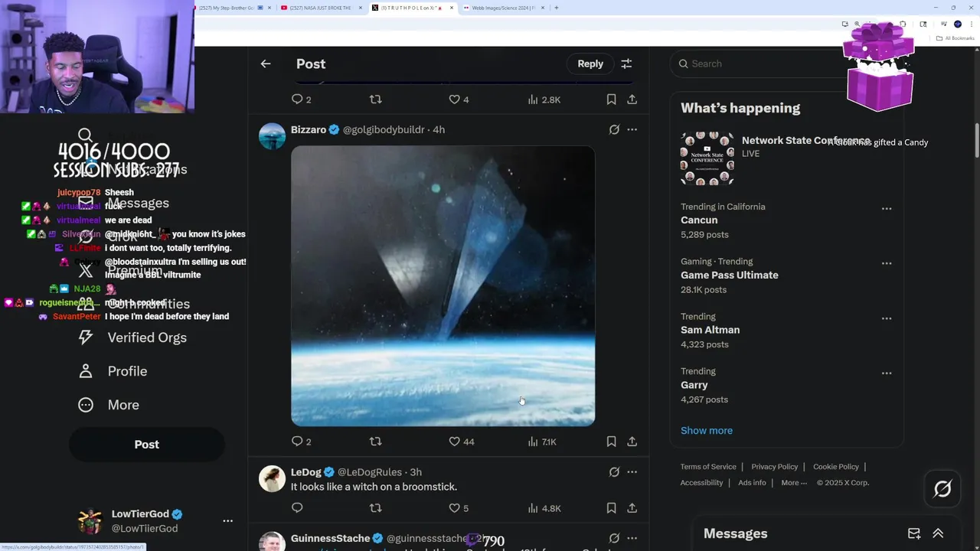Click Grok icon on LeDog's post
Viewport: 980px width, 551px height.
point(614,472)
